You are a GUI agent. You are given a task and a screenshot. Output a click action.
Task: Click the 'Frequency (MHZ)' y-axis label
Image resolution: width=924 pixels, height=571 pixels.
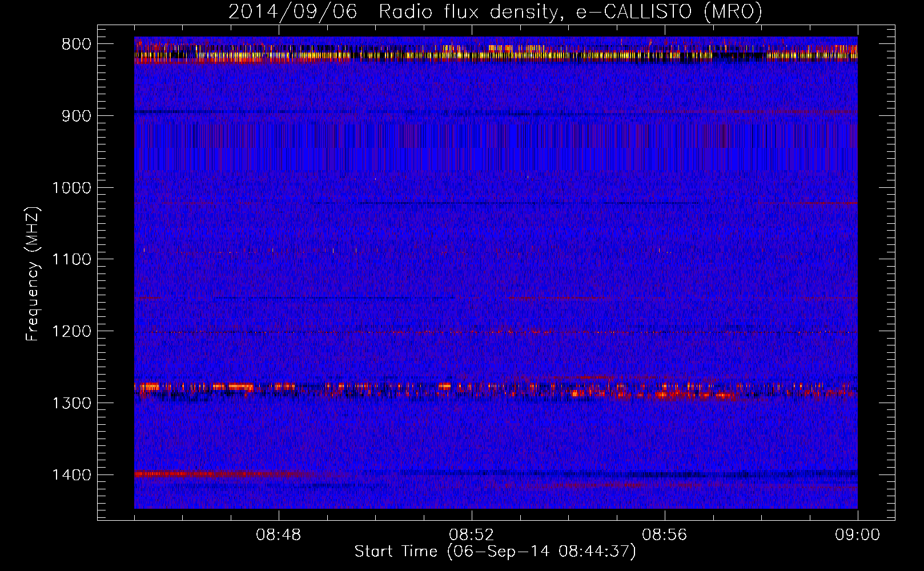pos(33,274)
